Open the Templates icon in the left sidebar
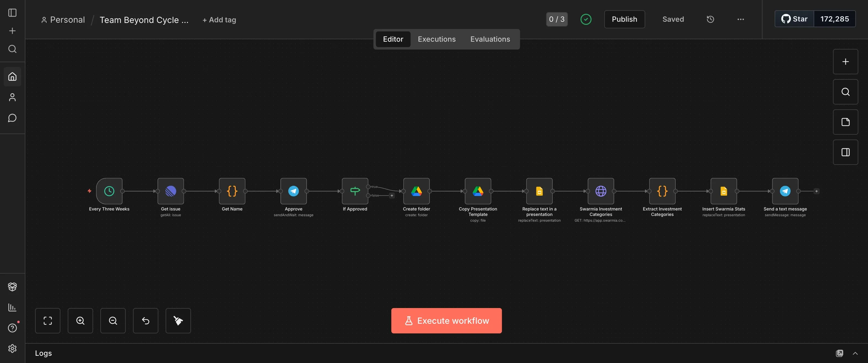The height and width of the screenshot is (363, 868). tap(12, 287)
